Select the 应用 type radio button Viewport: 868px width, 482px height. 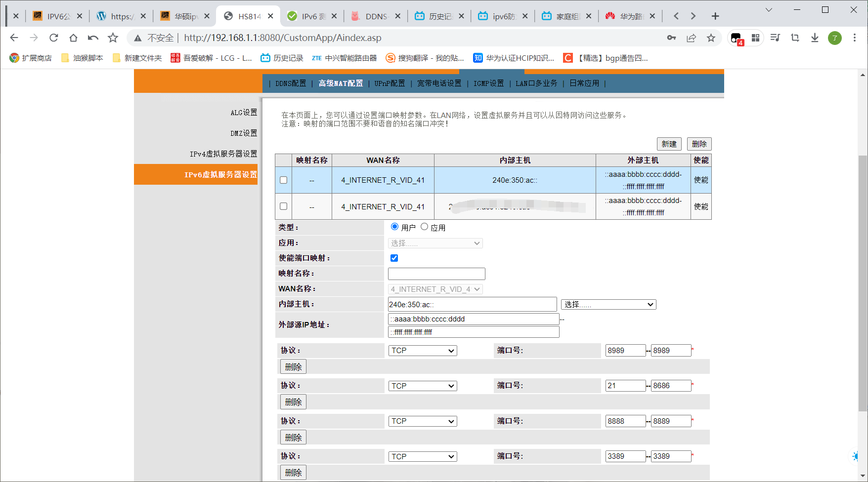pos(424,227)
